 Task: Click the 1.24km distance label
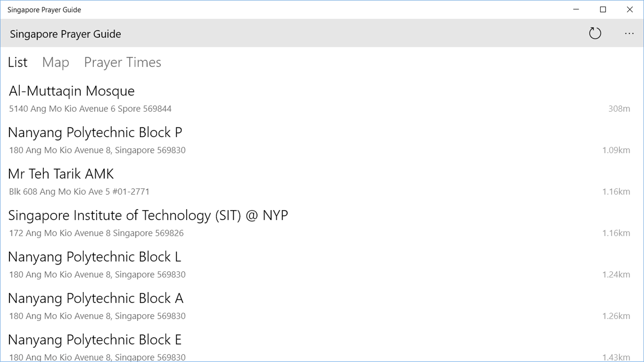(616, 274)
